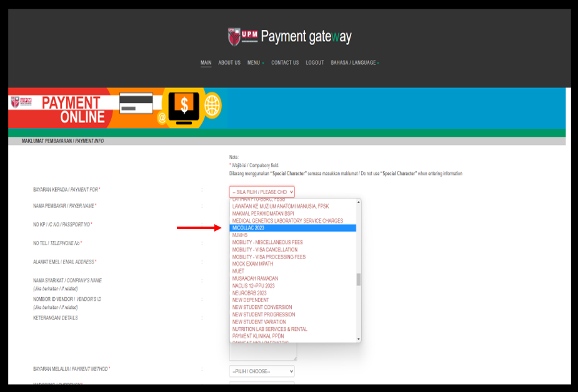Select LAWATAN KE MUZIUM ANATOMI MANUSIA, FPSK
Image resolution: width=578 pixels, height=392 pixels.
[292, 206]
